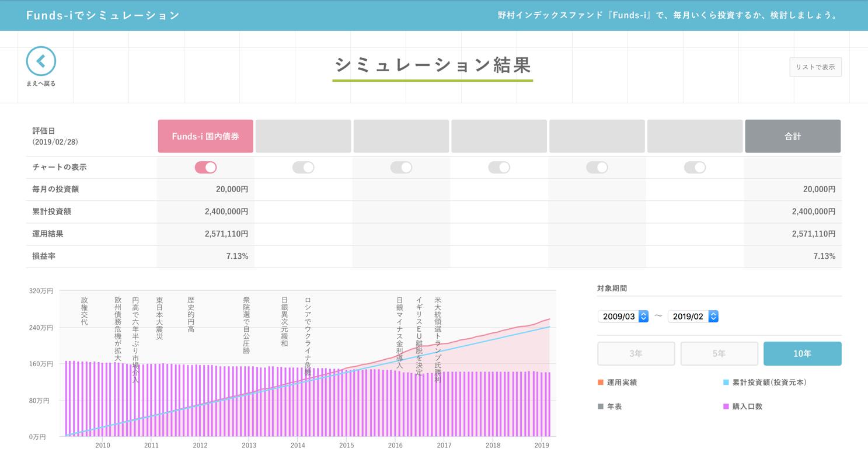Open the third empty fund slot
This screenshot has height=469, width=868.
[499, 136]
